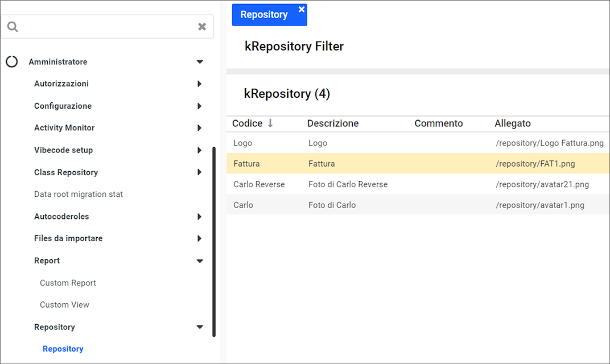Close the Repository tab with X
Image resolution: width=610 pixels, height=364 pixels.
(x=302, y=9)
